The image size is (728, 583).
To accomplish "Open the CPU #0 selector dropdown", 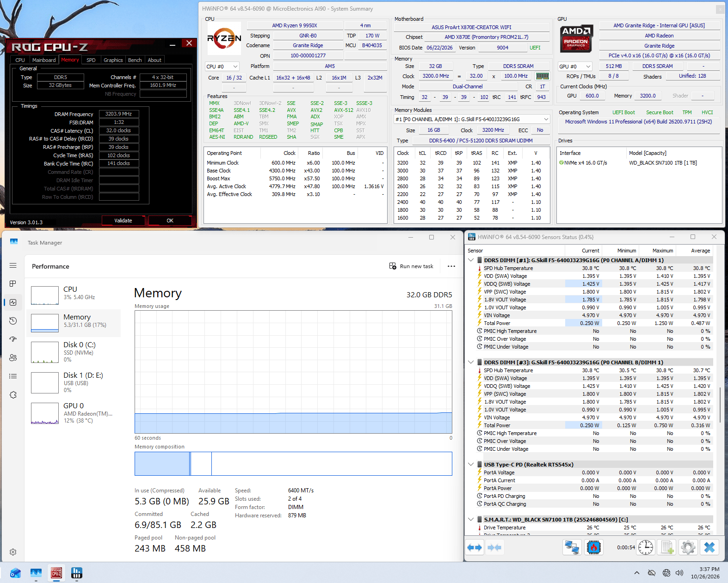I will (222, 67).
